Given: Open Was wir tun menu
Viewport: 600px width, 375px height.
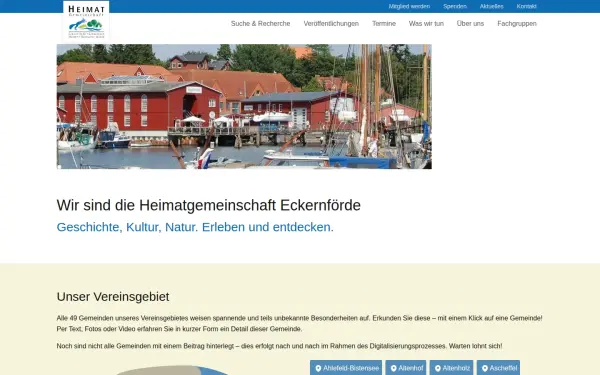Looking at the screenshot, I should pyautogui.click(x=426, y=24).
